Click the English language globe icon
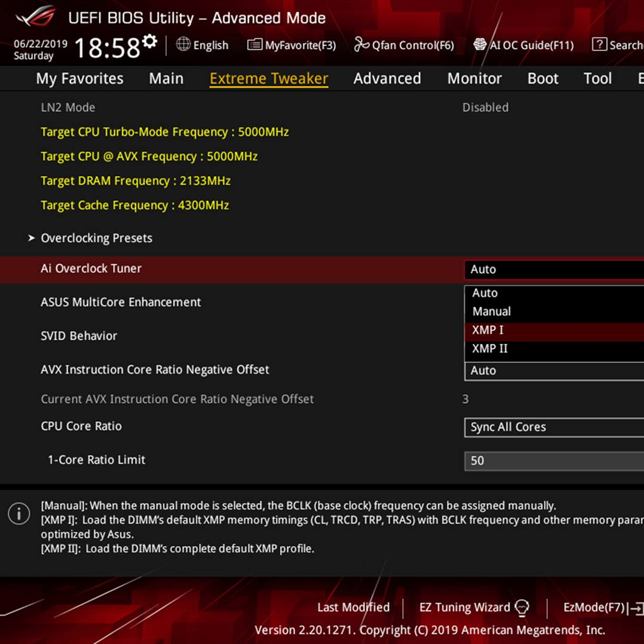The height and width of the screenshot is (644, 644). click(x=182, y=45)
